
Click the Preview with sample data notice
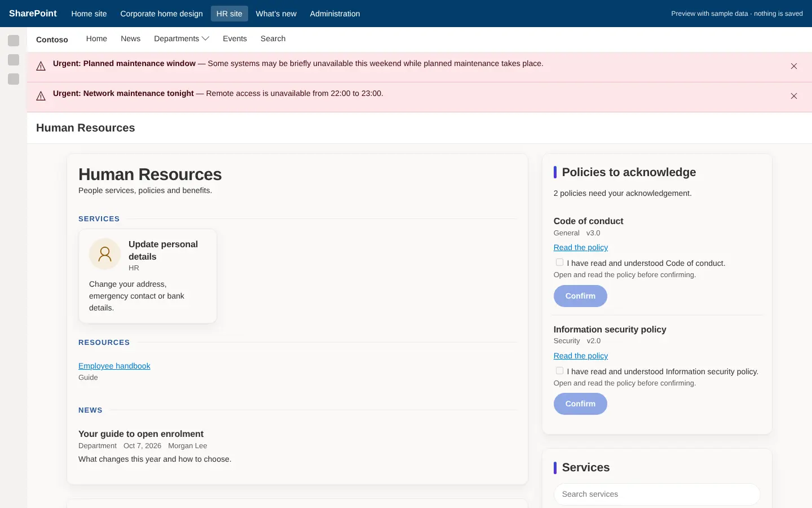[x=736, y=14]
